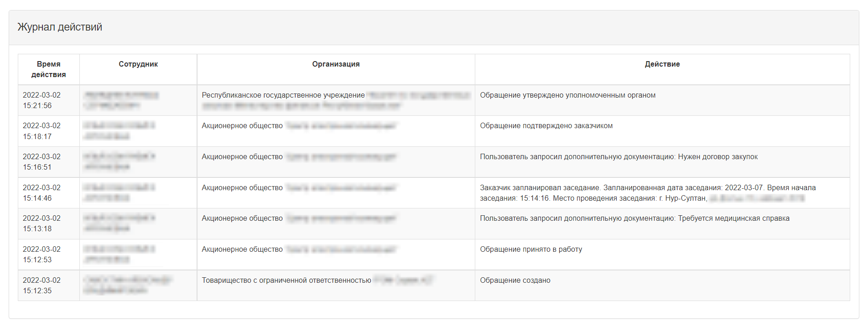The image size is (868, 327).
Task: Click timestamp 2022-03-02 15:12:53
Action: click(42, 254)
